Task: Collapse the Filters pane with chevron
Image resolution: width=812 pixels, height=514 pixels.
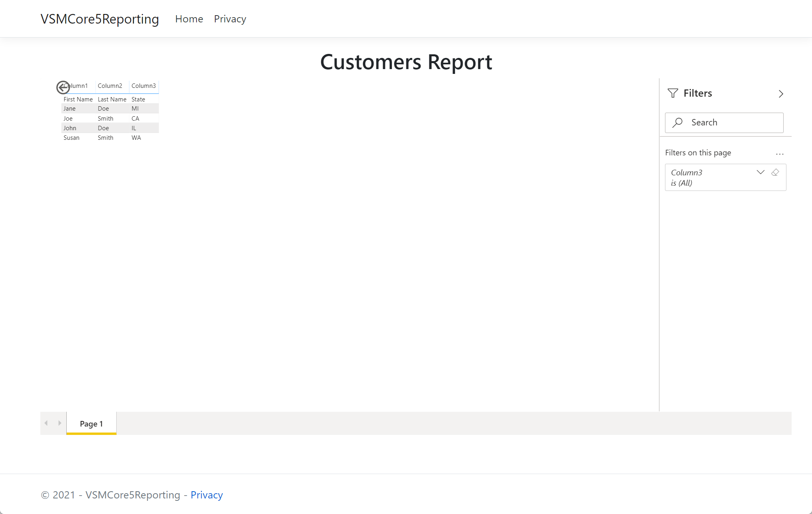Action: pos(781,94)
